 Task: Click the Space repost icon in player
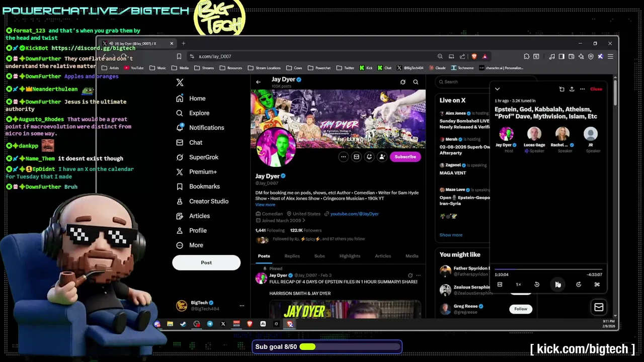click(561, 89)
